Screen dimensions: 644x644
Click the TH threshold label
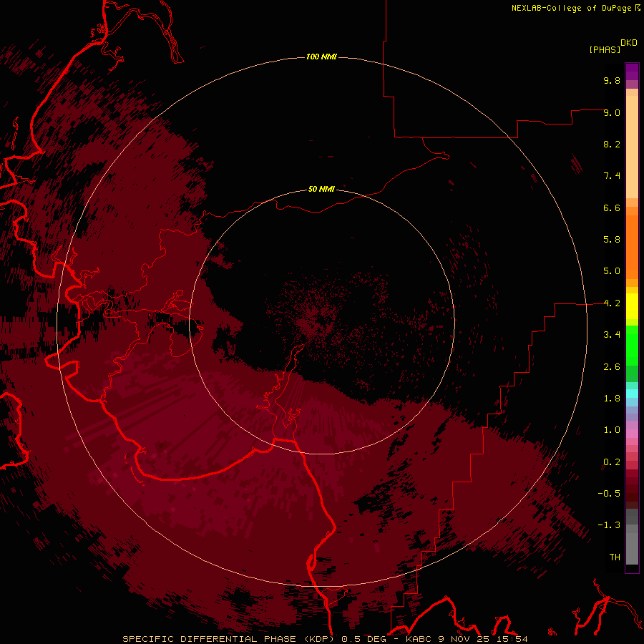coord(615,557)
